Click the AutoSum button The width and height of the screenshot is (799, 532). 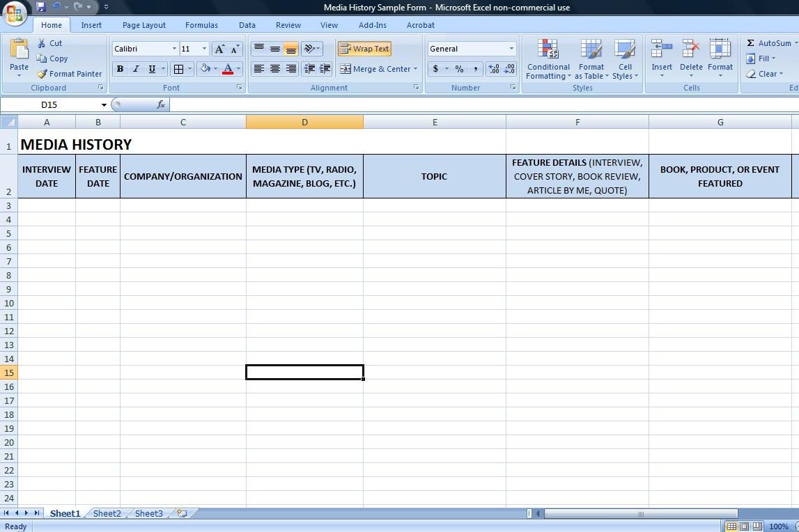click(769, 43)
